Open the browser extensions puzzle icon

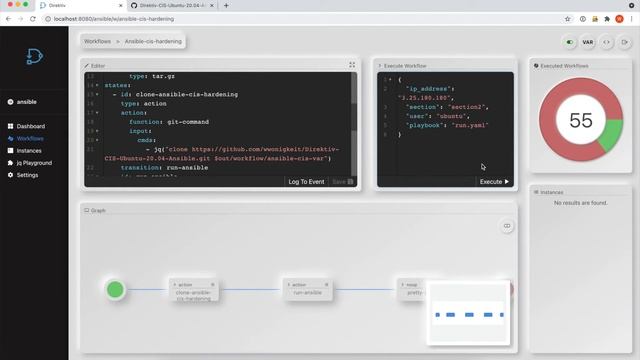tap(607, 19)
